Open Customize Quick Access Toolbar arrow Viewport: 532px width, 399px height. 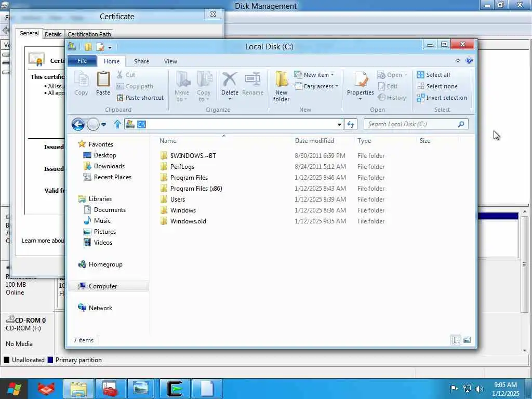pos(110,47)
